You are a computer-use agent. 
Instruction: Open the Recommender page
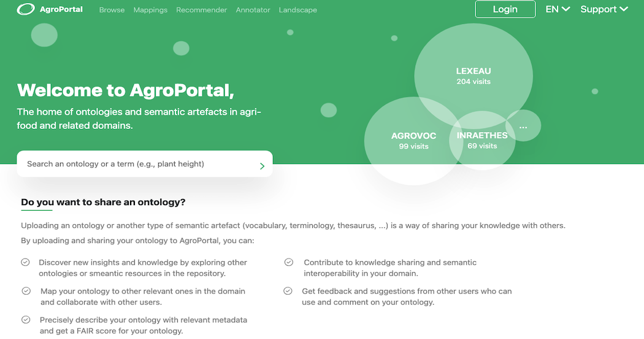tap(201, 10)
